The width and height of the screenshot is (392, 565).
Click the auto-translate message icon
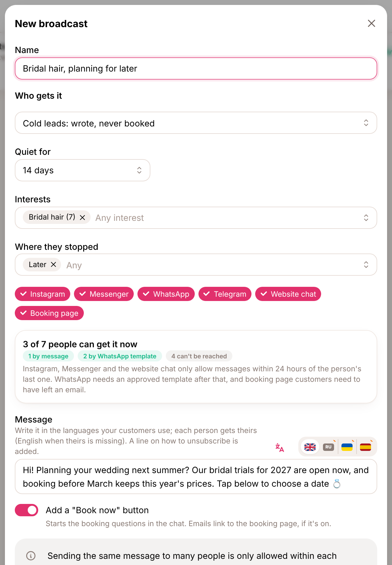[x=280, y=447]
